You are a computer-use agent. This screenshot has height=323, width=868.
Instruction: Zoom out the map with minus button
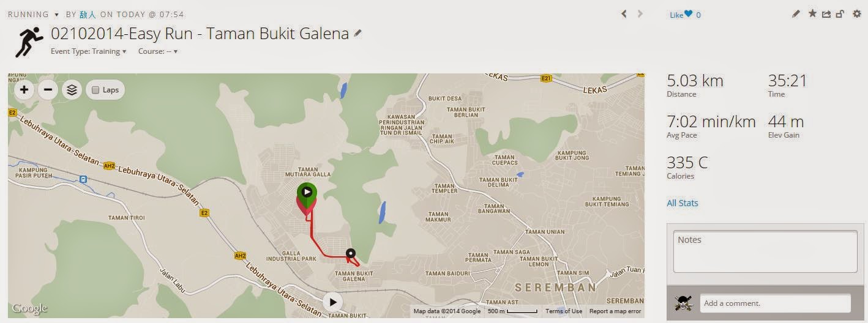pos(48,90)
